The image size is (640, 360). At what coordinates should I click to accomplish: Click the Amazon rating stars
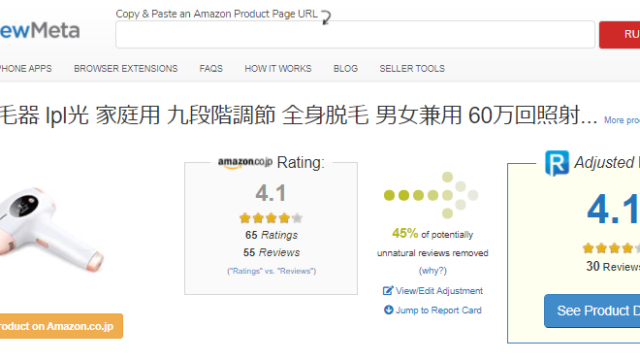tap(271, 218)
